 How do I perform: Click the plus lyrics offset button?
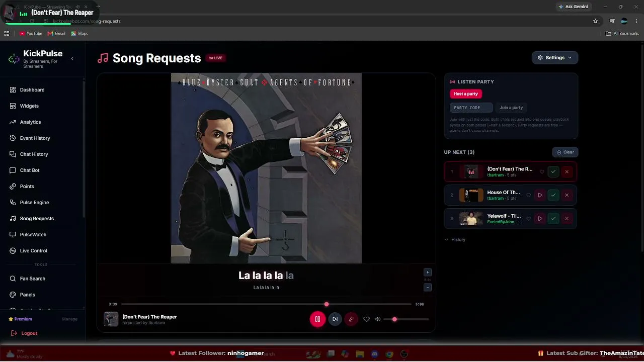pyautogui.click(x=428, y=273)
